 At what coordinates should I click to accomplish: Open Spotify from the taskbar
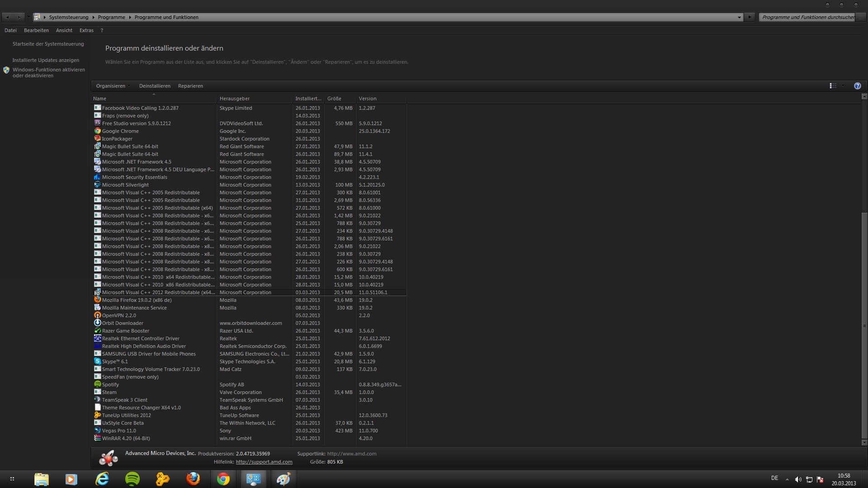132,479
